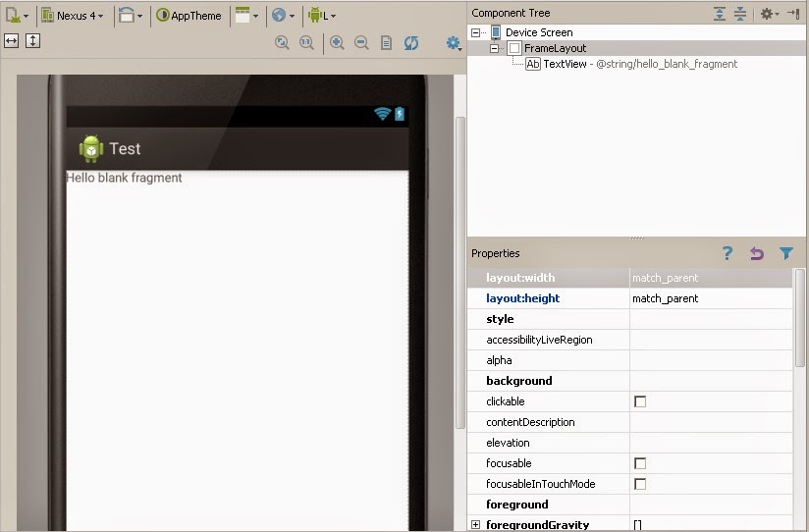
Task: Expand the foregroundGravity property
Action: [x=475, y=524]
